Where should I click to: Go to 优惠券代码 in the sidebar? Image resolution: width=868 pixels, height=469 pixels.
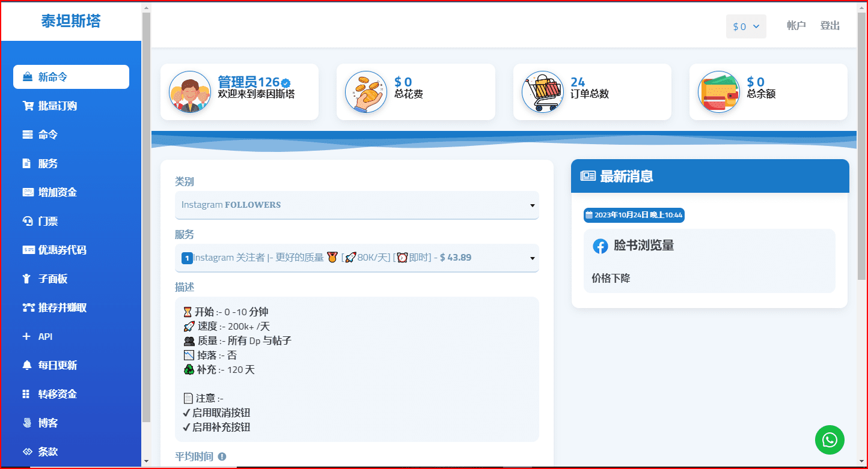[63, 250]
